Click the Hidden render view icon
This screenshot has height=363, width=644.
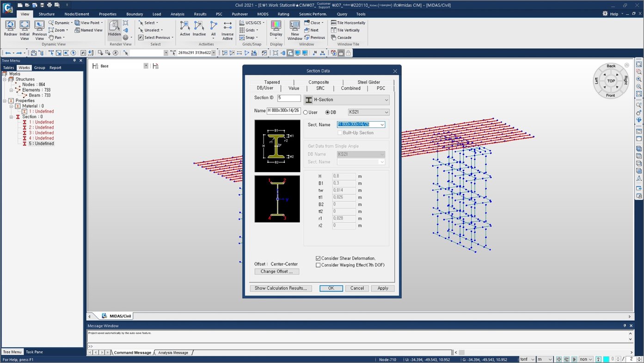(114, 28)
